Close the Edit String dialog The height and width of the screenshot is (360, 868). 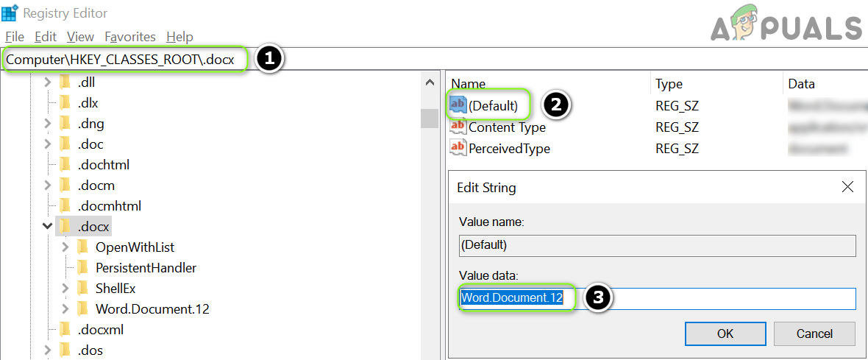click(x=847, y=188)
